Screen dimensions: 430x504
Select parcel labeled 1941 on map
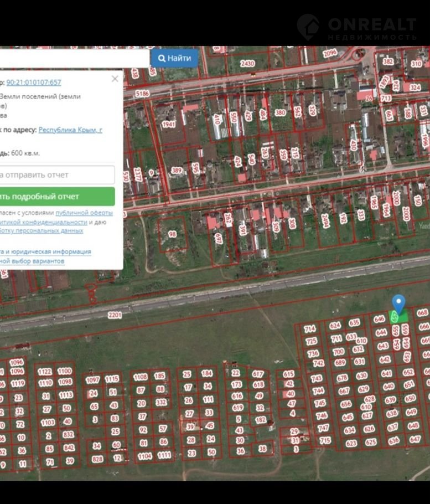(169, 125)
